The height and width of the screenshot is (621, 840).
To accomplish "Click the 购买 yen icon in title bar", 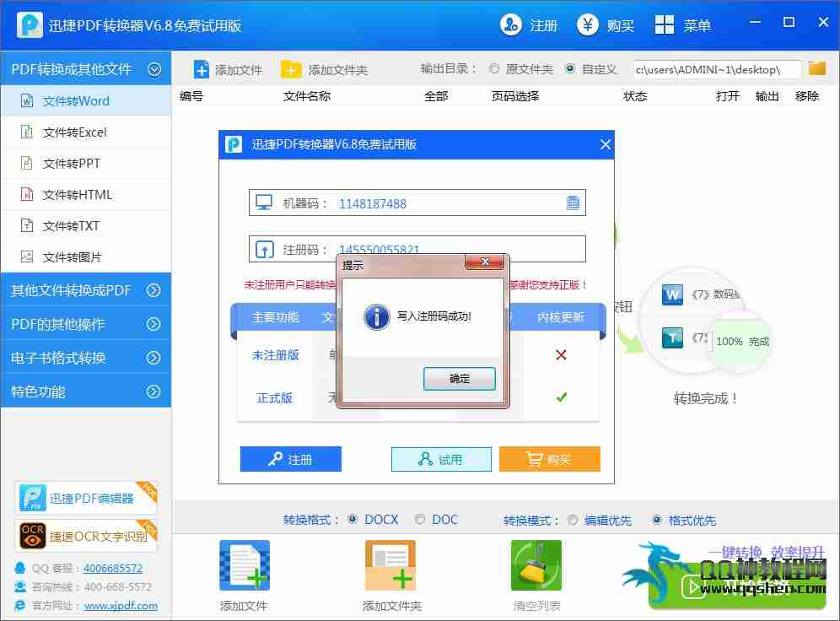I will point(588,24).
